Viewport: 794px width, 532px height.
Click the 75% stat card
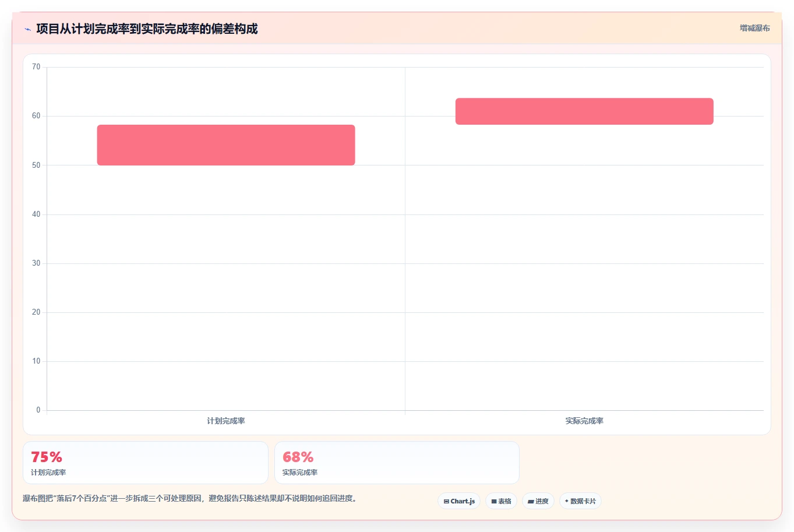tap(146, 463)
